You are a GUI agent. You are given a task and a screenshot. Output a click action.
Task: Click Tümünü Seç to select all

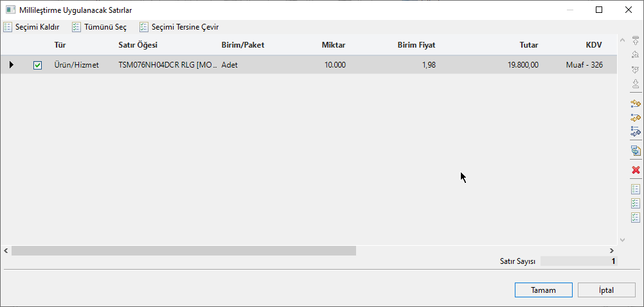tap(99, 27)
